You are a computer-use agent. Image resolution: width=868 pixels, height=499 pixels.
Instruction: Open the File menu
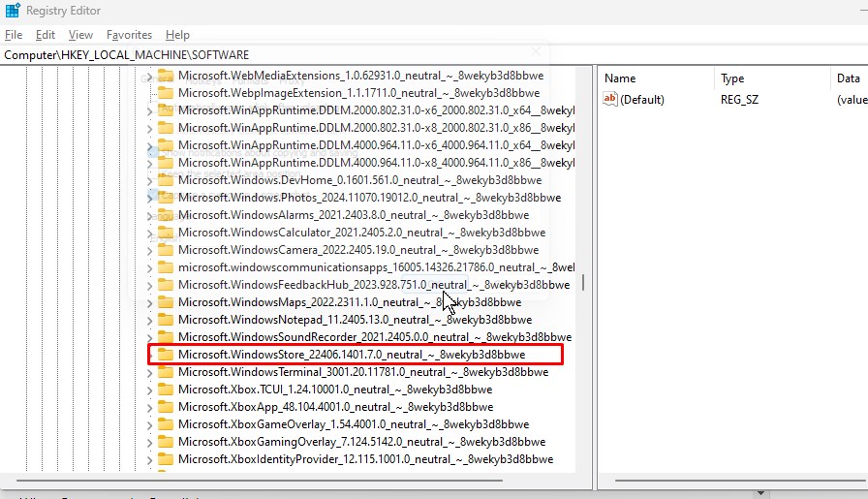(x=14, y=34)
